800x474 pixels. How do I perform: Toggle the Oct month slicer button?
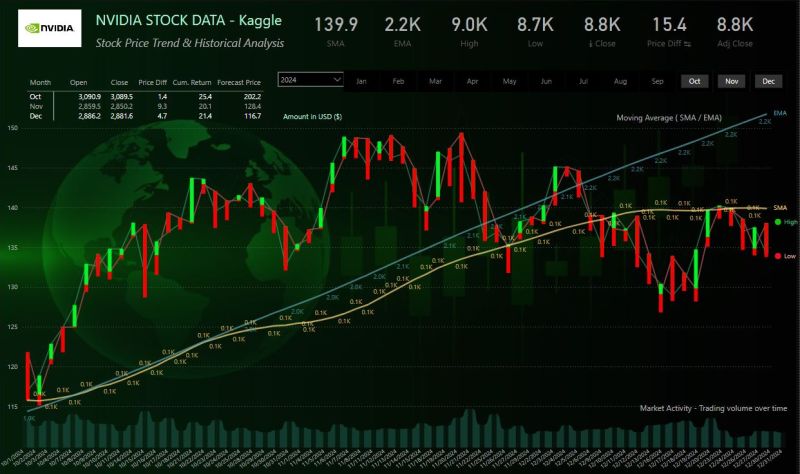click(x=693, y=80)
